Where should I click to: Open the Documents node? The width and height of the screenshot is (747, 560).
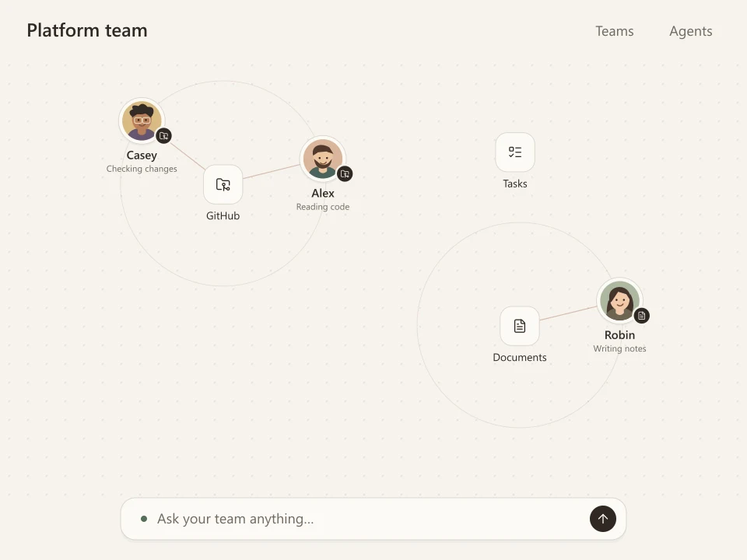point(520,326)
